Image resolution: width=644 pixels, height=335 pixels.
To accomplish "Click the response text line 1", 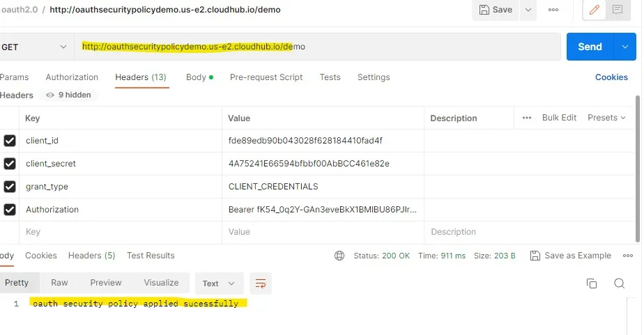I will coord(135,304).
